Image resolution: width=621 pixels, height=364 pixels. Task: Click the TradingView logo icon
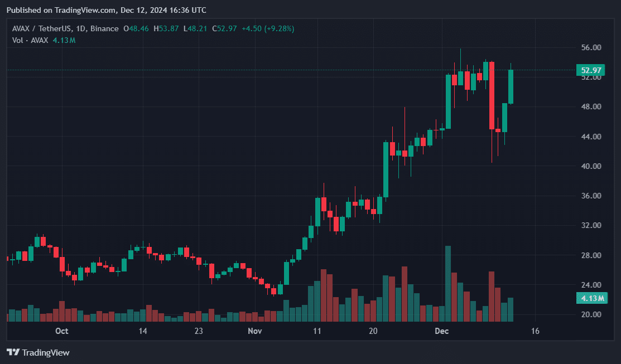(13, 352)
